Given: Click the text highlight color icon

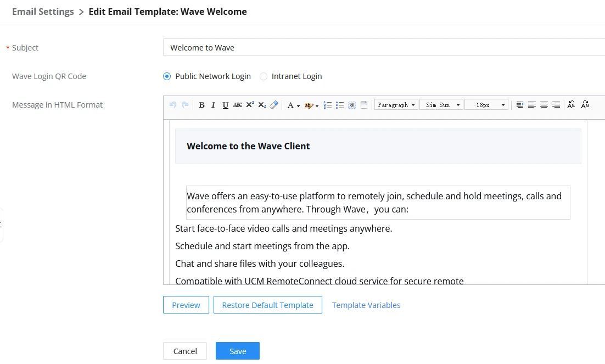Looking at the screenshot, I should 309,105.
